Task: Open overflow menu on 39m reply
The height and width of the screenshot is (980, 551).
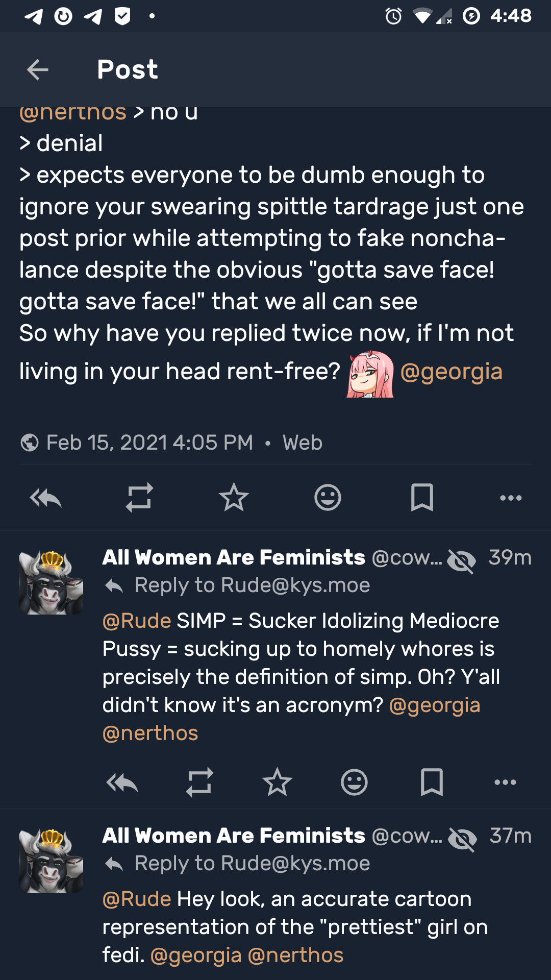Action: [x=505, y=782]
